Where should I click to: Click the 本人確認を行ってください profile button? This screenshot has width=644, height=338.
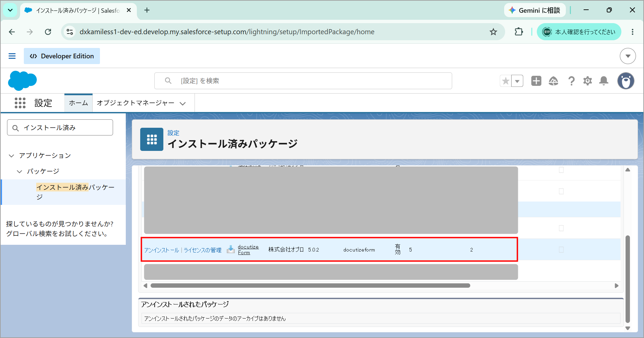(579, 32)
